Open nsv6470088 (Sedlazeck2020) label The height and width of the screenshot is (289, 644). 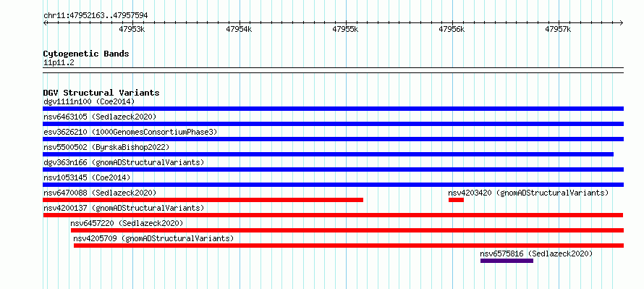[x=100, y=193]
